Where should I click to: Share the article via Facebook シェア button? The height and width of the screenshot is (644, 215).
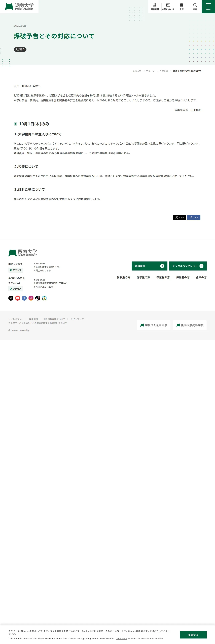[194, 218]
